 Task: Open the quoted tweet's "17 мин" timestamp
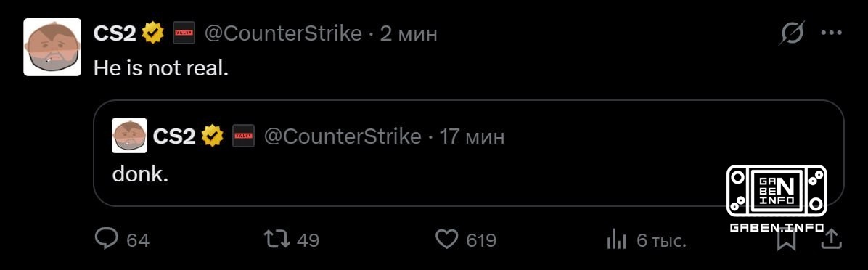coord(472,136)
